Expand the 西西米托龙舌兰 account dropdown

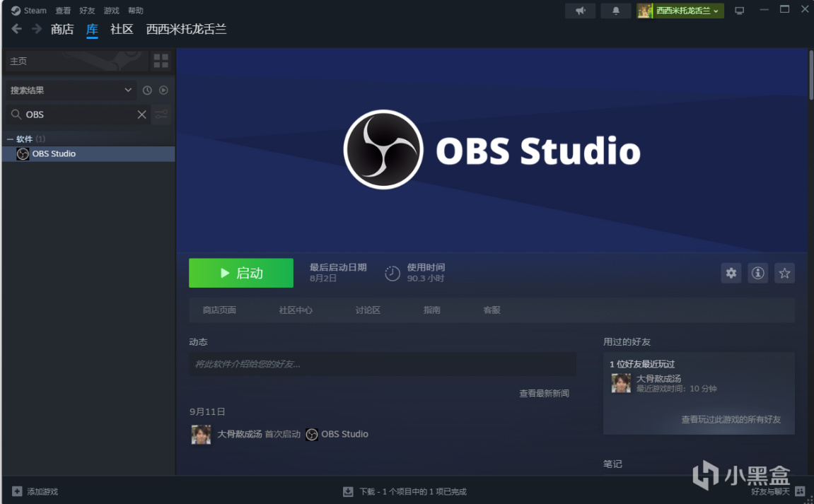point(680,11)
